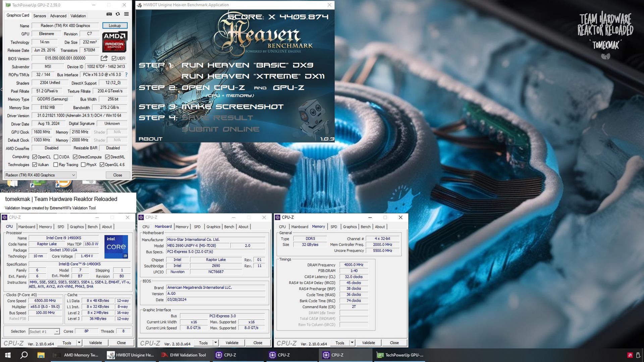
Task: Click the GPU-Z refresh icon
Action: [x=118, y=14]
